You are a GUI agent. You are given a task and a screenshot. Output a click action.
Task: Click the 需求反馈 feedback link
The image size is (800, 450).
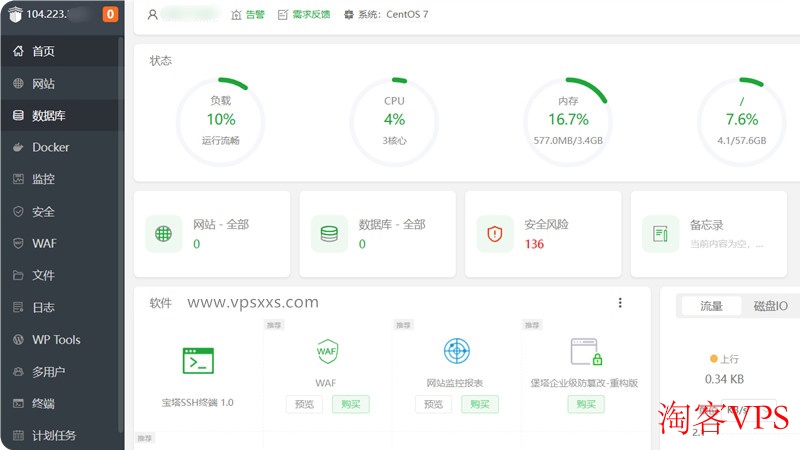click(311, 15)
